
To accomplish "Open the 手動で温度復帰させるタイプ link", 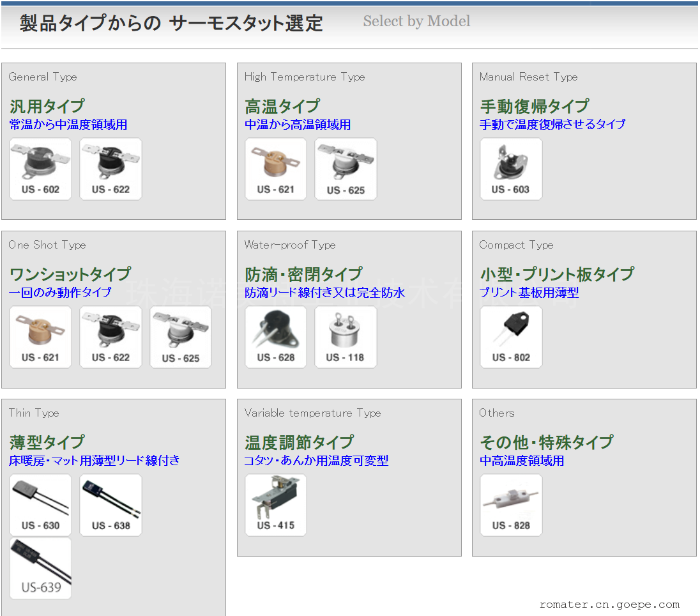I will (x=552, y=125).
